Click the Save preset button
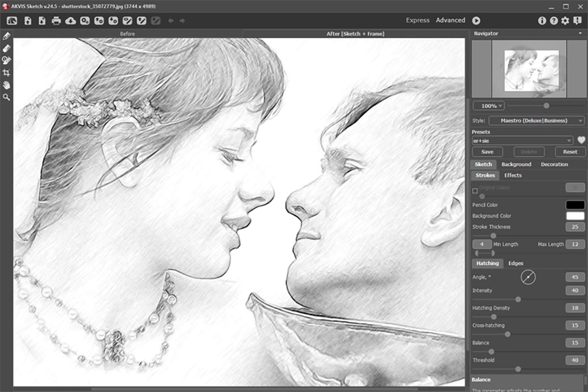 [487, 152]
